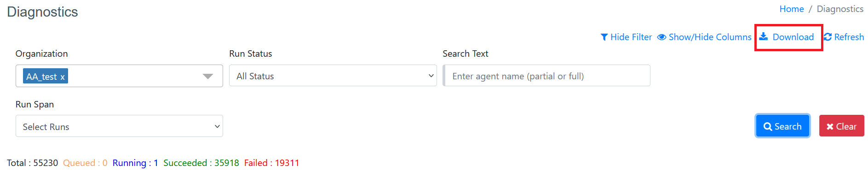The height and width of the screenshot is (172, 868).
Task: Click the Running : 1 count
Action: click(x=135, y=163)
